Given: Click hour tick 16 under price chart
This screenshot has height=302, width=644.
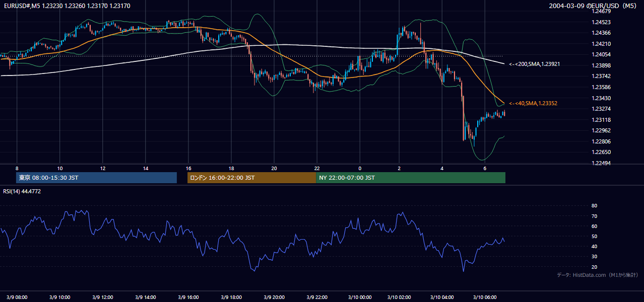Looking at the screenshot, I should click(x=188, y=168).
